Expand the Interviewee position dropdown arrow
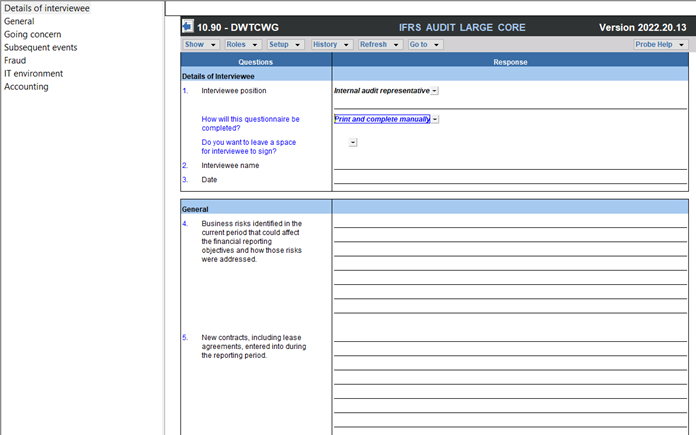This screenshot has width=696, height=435. pyautogui.click(x=435, y=91)
